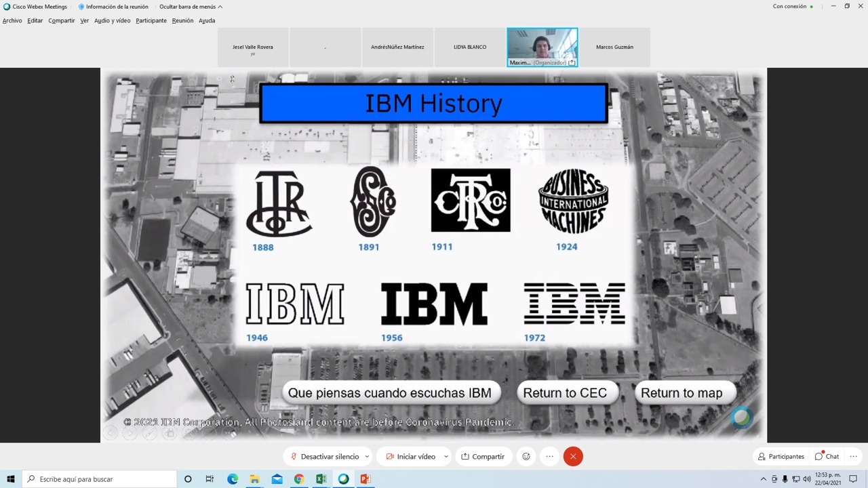This screenshot has width=868, height=488.
Task: Click Que piensas cuando escuchas IBM button
Action: pos(390,393)
